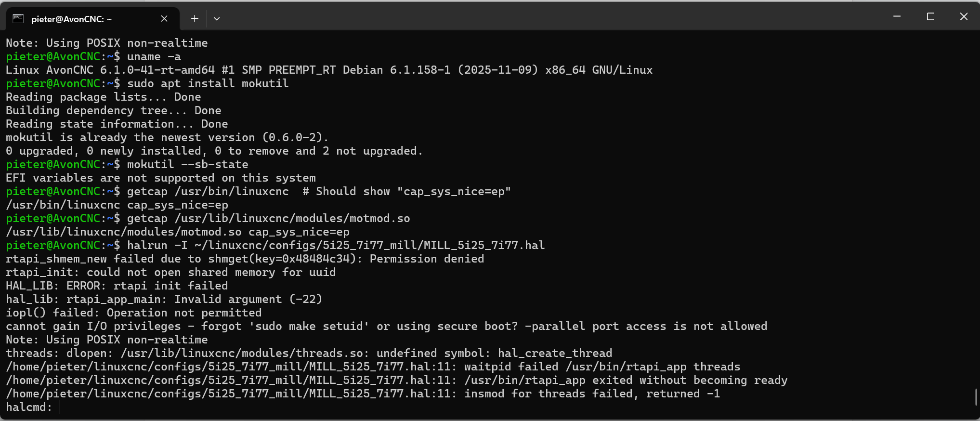Close the pieter@AvonCNC tab
The height and width of the screenshot is (421, 980).
164,19
